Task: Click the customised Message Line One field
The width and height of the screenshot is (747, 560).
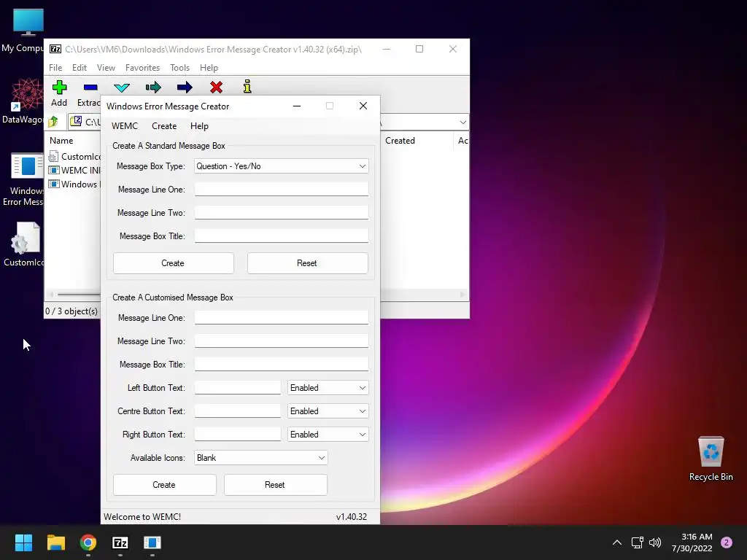Action: pyautogui.click(x=281, y=318)
